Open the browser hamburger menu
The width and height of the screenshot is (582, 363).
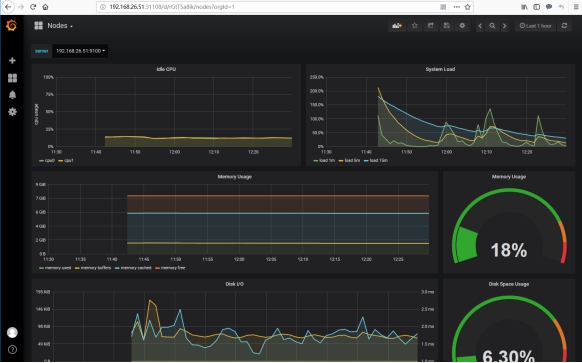(x=576, y=7)
